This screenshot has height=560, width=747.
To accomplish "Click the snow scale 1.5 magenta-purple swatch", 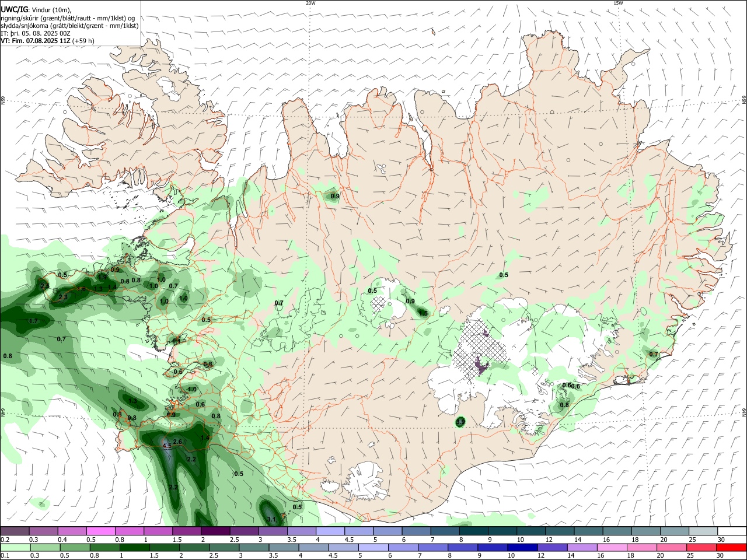I will tap(187, 531).
